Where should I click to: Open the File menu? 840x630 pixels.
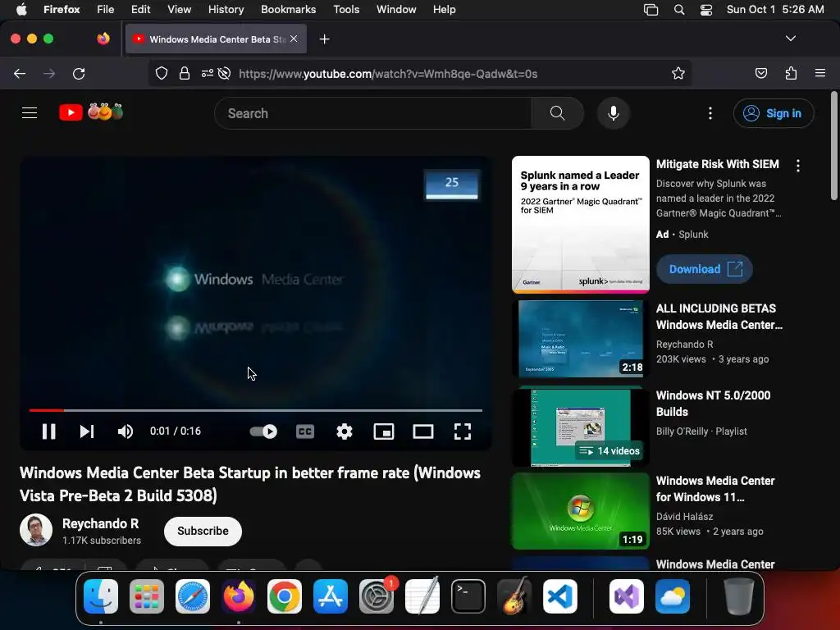[x=105, y=9]
